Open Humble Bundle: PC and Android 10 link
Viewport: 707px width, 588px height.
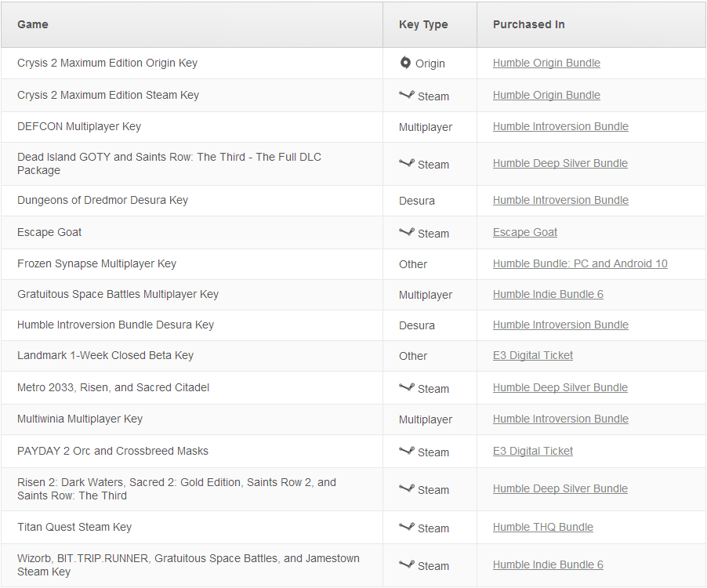pos(580,263)
